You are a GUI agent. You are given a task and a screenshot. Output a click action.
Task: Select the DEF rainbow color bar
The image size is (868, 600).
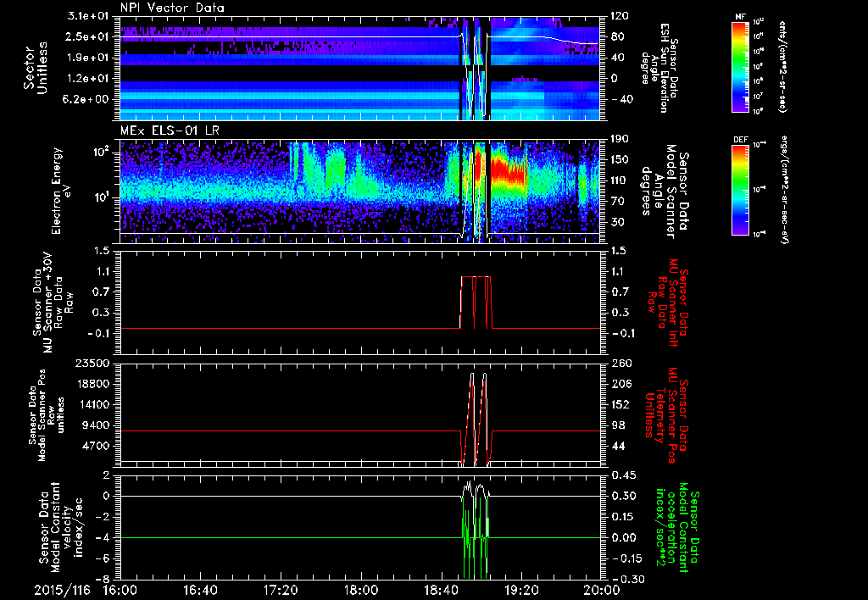[740, 190]
